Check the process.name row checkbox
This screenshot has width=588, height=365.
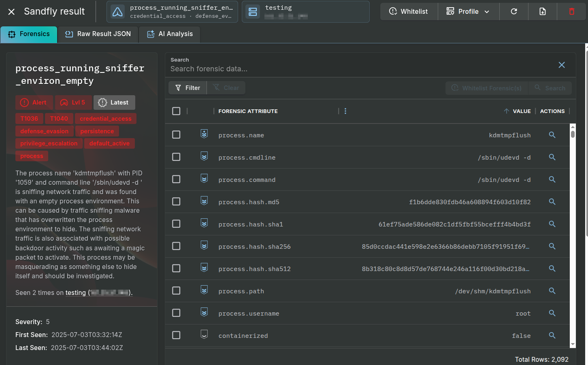[176, 134]
